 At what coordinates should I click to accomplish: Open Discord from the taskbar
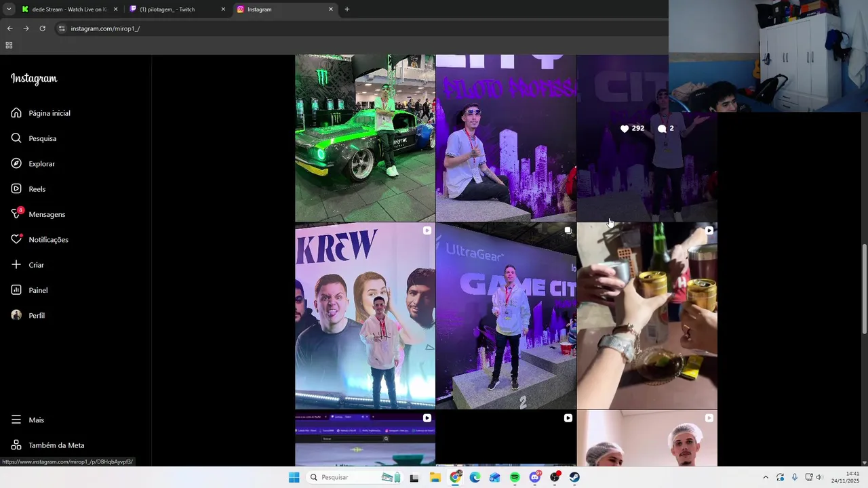(535, 477)
